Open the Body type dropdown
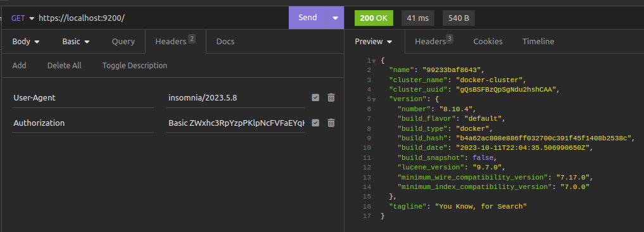Image resolution: width=644 pixels, height=232 pixels. [26, 41]
